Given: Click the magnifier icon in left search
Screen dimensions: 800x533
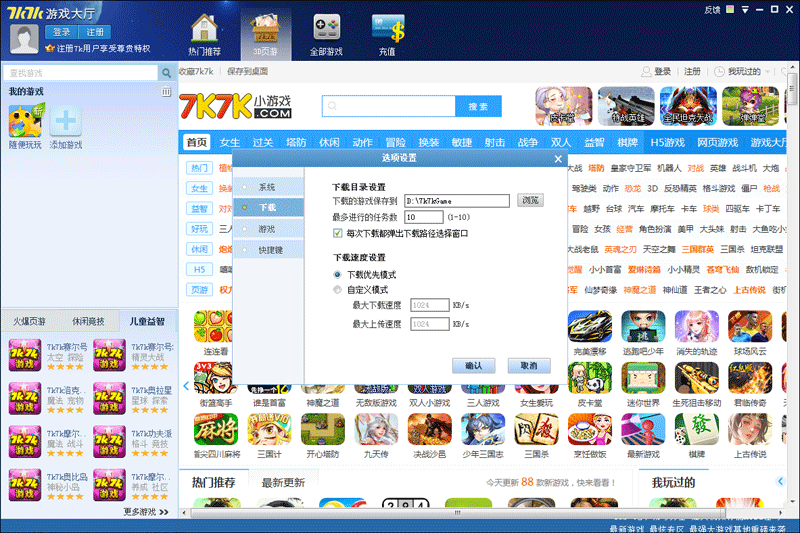Looking at the screenshot, I should [166, 73].
